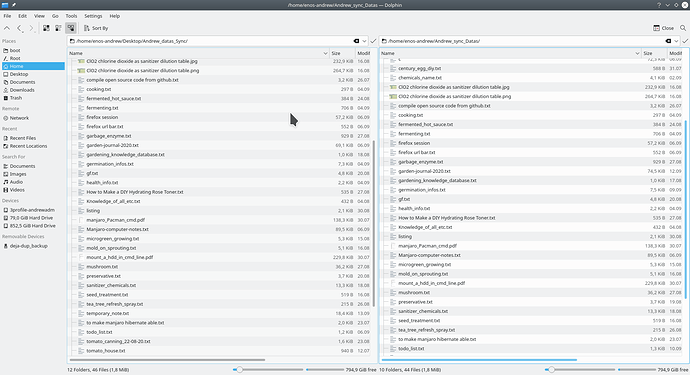Expand right pane location history dropdown

point(676,41)
